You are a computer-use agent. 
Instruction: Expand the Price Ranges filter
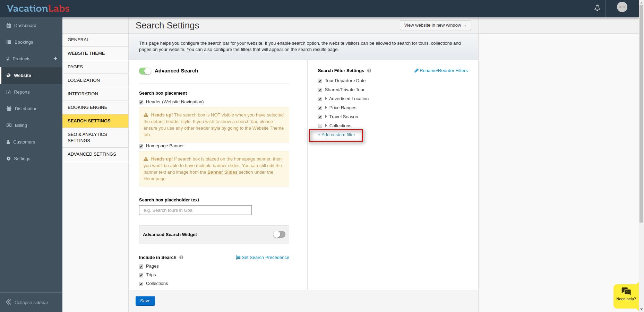[326, 108]
